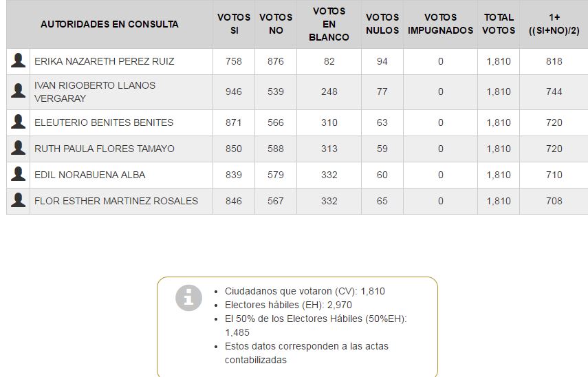Click the person icon beside Ruth Paula Flores Tamayo

pos(18,149)
